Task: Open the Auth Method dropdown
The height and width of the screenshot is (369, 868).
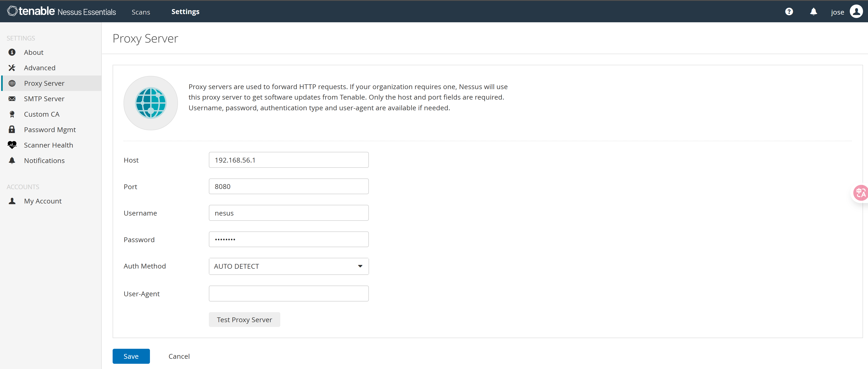Action: point(289,266)
